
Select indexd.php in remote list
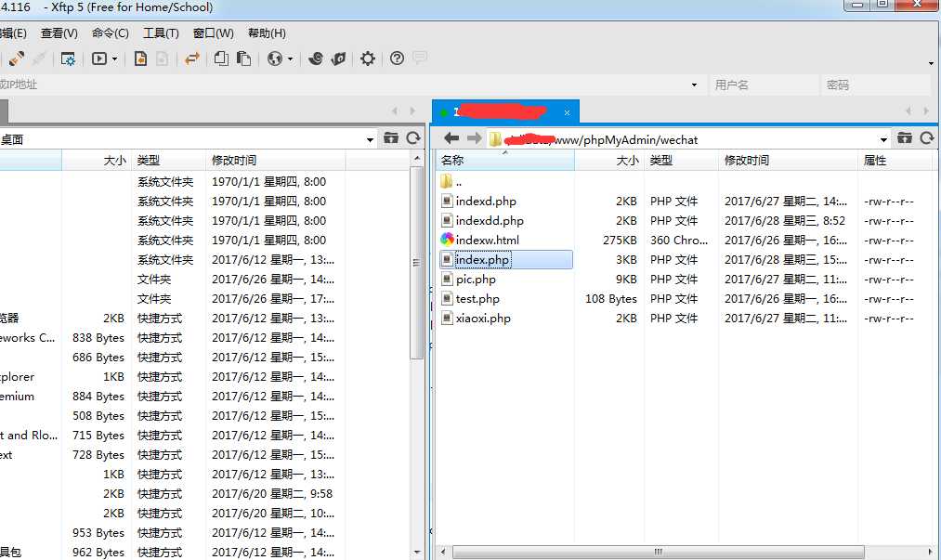click(x=486, y=202)
